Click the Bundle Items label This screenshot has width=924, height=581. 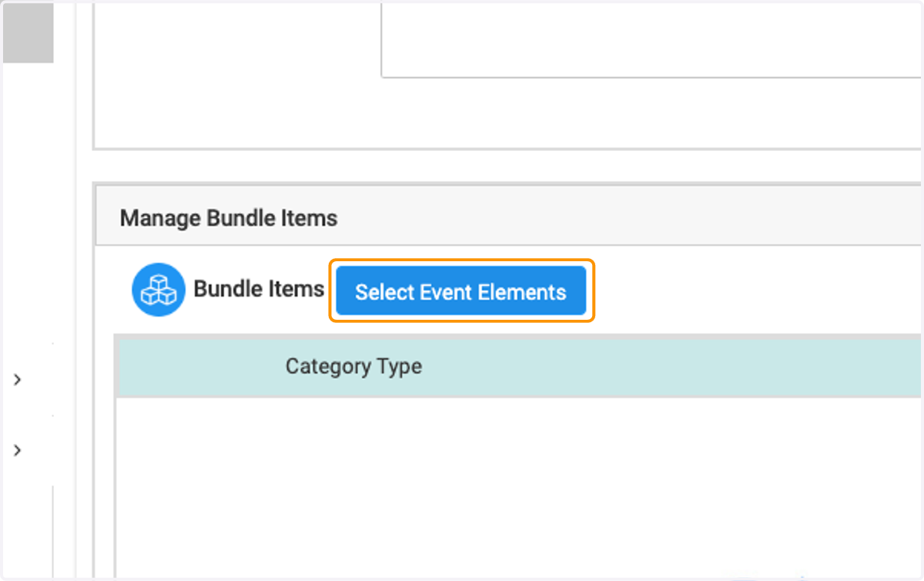[259, 289]
